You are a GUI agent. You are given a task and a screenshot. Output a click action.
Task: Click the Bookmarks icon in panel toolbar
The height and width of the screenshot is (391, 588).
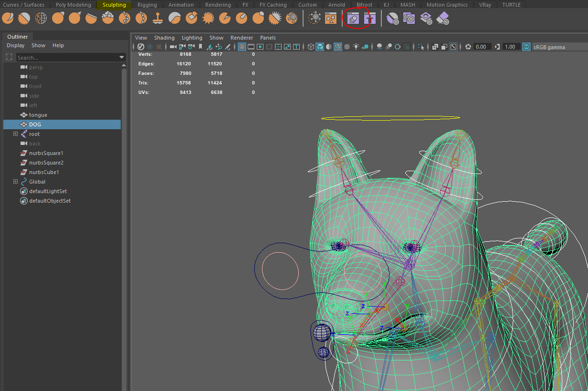click(x=200, y=47)
